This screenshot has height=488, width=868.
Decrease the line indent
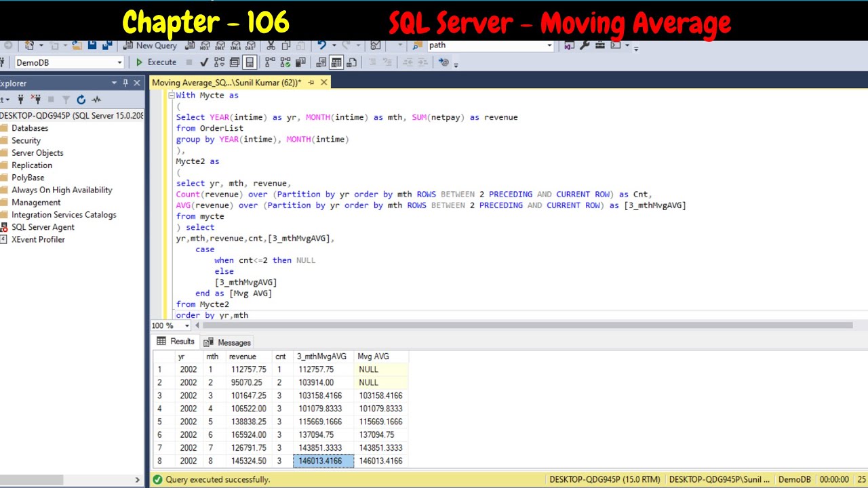click(408, 62)
